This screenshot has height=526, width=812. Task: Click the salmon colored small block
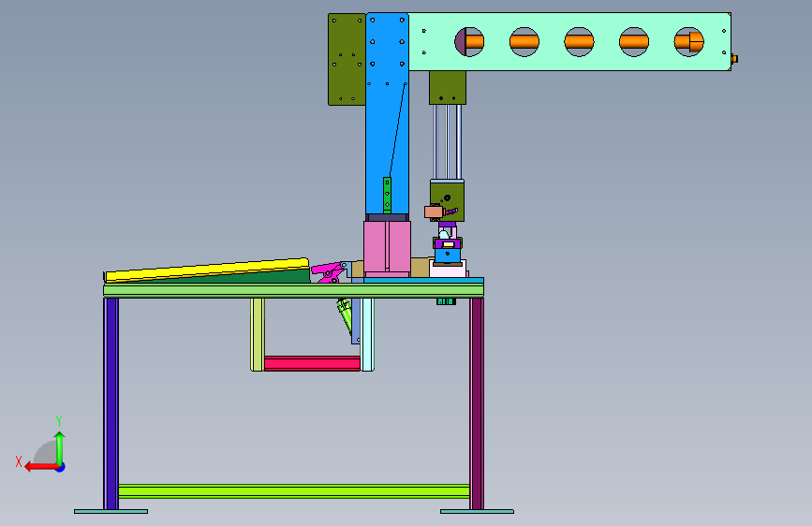pyautogui.click(x=434, y=212)
